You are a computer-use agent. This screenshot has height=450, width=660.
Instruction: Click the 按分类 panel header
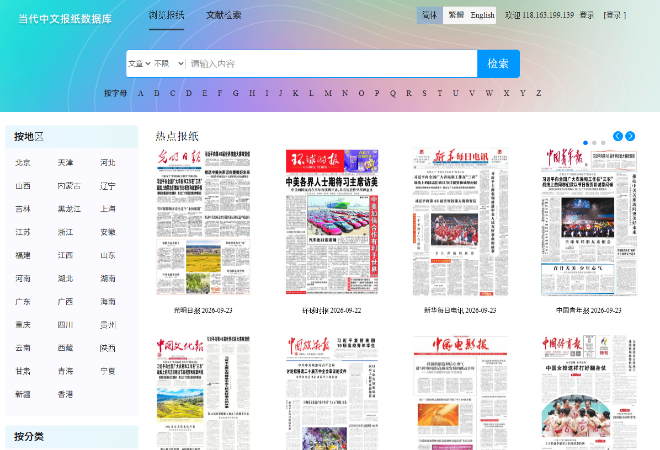click(72, 437)
